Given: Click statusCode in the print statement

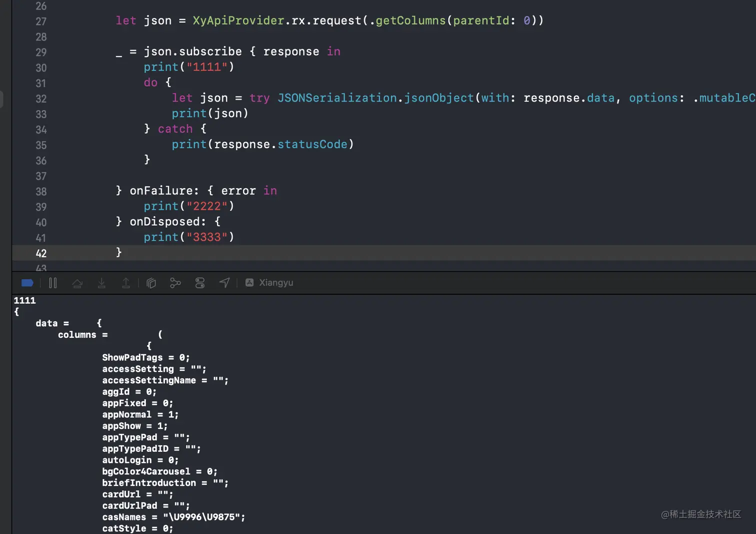Looking at the screenshot, I should pyautogui.click(x=312, y=145).
